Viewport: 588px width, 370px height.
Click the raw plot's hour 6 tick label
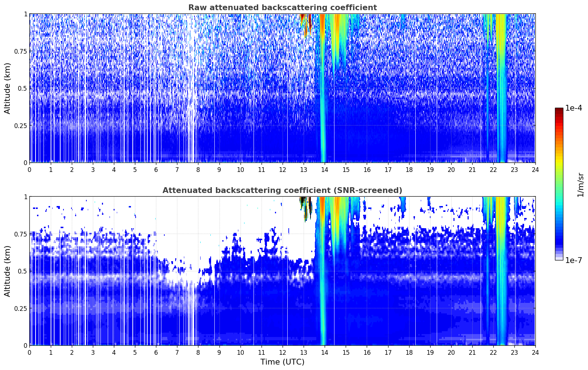[x=156, y=169]
